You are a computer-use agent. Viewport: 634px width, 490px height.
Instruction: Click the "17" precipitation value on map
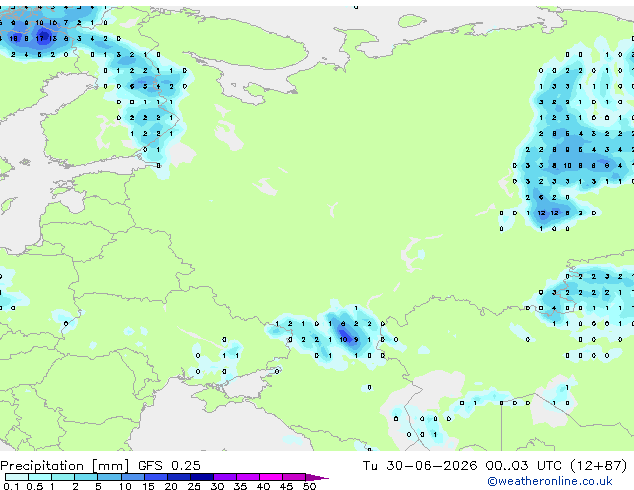pos(40,38)
